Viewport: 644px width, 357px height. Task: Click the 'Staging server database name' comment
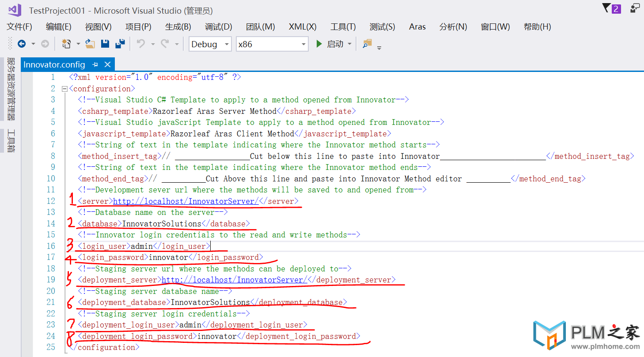pos(155,291)
